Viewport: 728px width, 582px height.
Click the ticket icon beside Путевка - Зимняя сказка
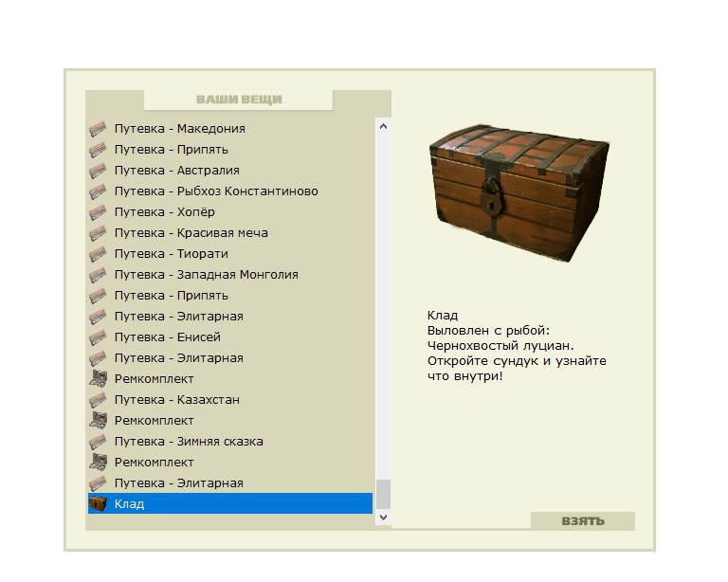click(x=98, y=442)
